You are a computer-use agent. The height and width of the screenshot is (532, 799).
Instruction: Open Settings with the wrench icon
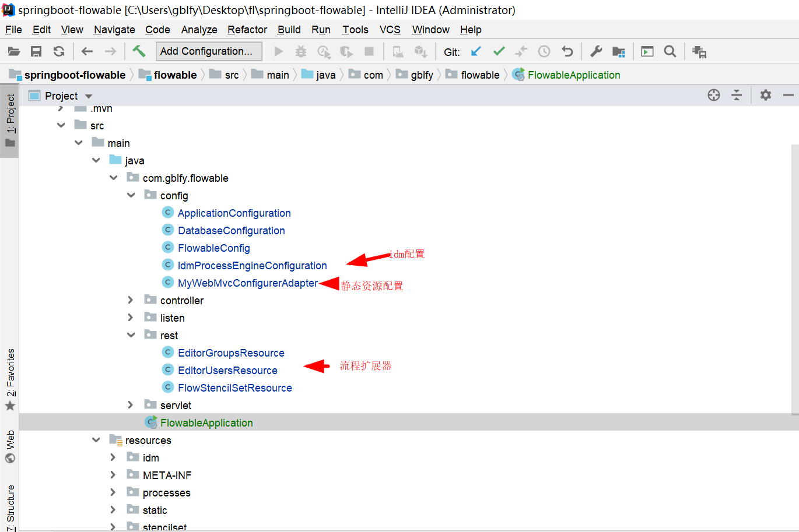click(596, 51)
